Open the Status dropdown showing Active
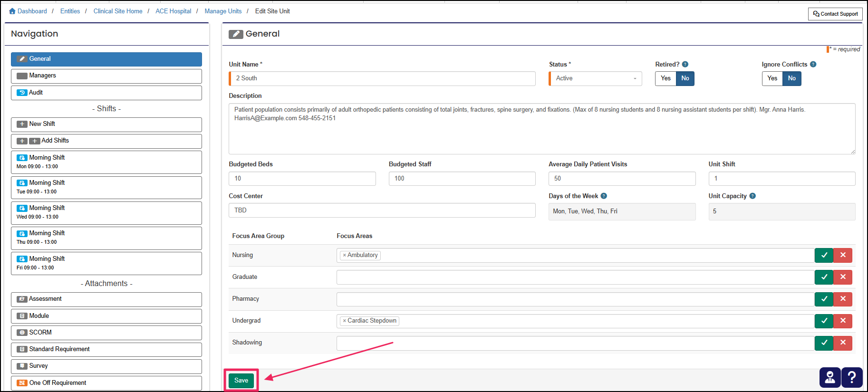 596,78
